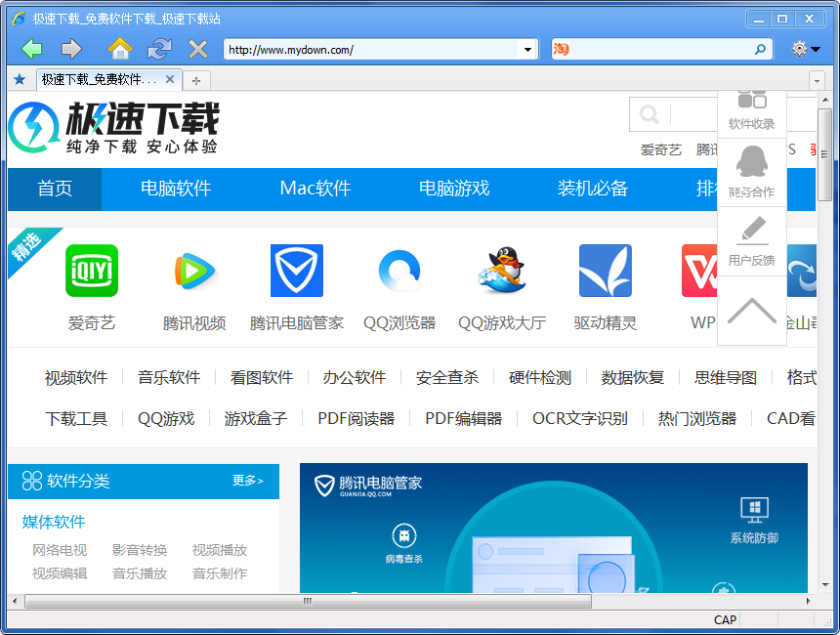
Task: Open the 驱动精灵 app icon
Action: coord(605,271)
